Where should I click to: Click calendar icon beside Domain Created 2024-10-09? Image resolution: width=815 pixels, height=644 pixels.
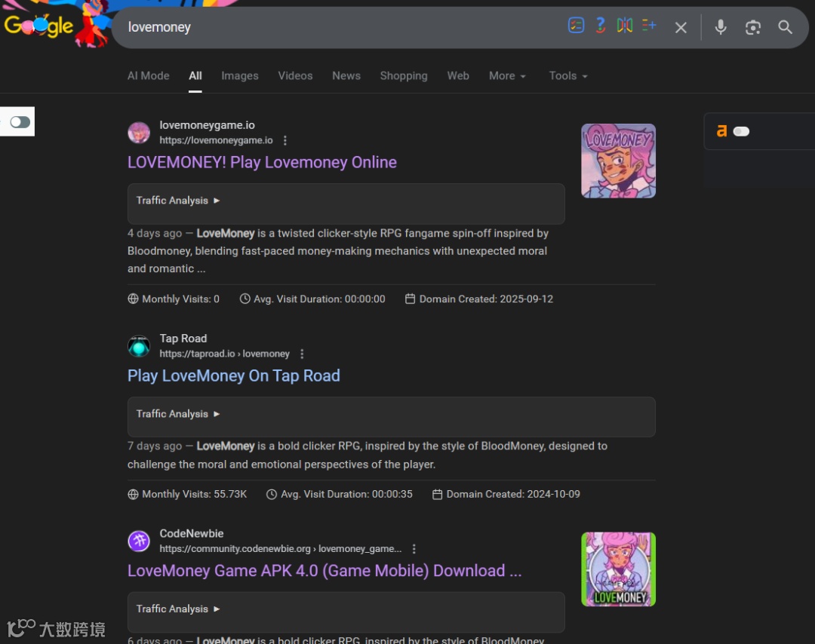pos(437,494)
